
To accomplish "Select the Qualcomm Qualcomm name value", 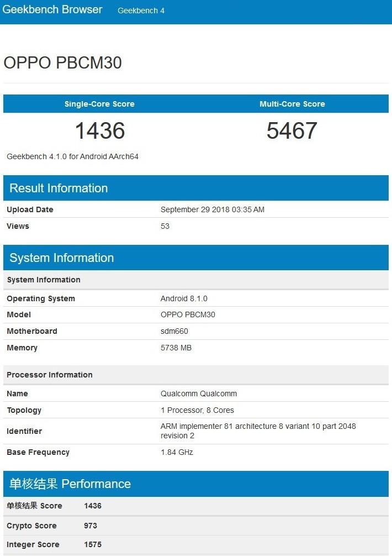I will click(x=199, y=394).
